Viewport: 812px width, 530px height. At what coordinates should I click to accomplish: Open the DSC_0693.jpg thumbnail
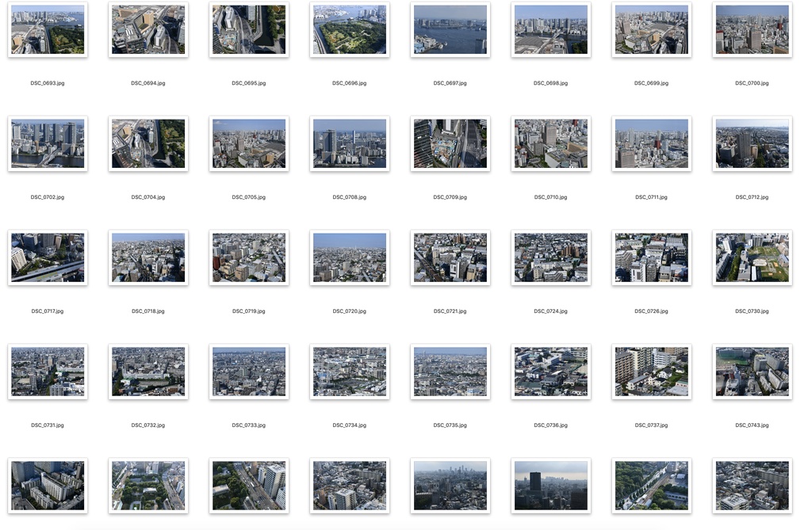click(48, 29)
